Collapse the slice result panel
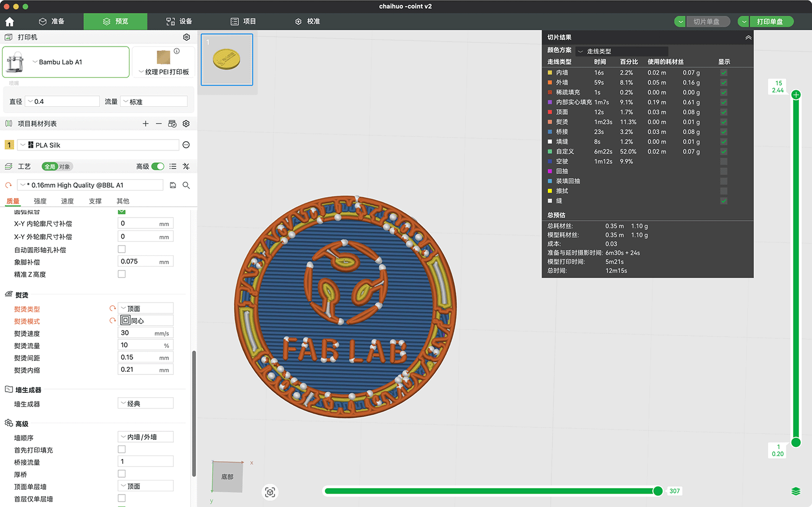This screenshot has height=507, width=812. pos(748,37)
